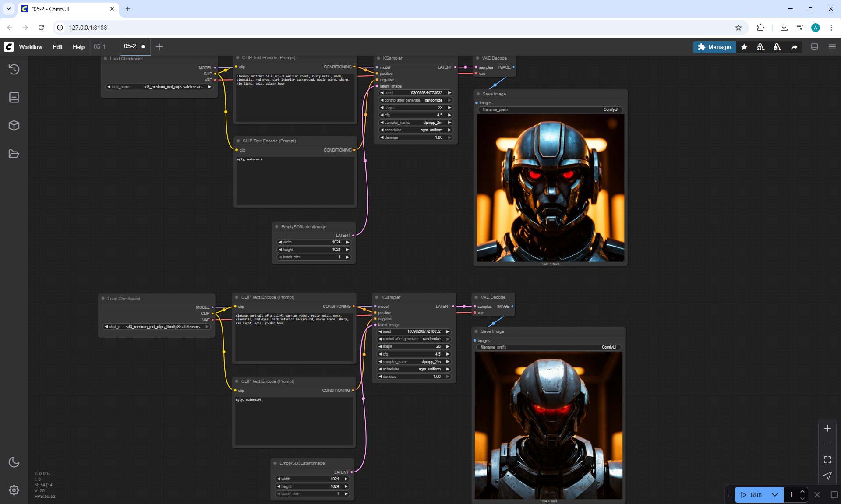
Task: Switch to the 05-1 workflow tab
Action: (x=99, y=46)
